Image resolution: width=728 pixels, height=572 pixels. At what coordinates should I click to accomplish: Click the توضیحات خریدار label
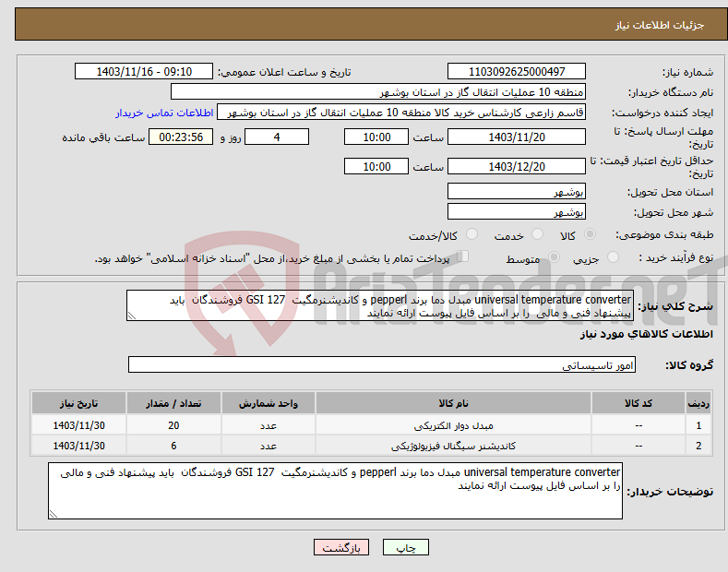point(670,491)
